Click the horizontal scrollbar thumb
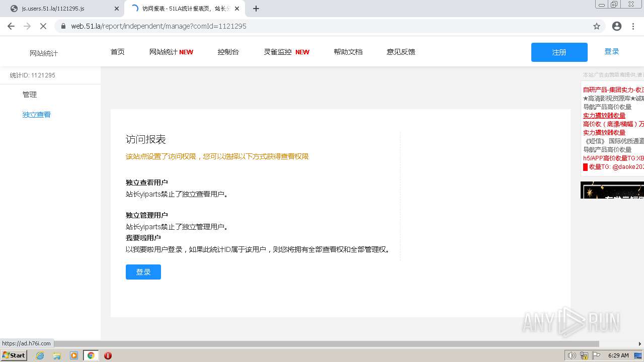This screenshot has width=644, height=362. 327,344
